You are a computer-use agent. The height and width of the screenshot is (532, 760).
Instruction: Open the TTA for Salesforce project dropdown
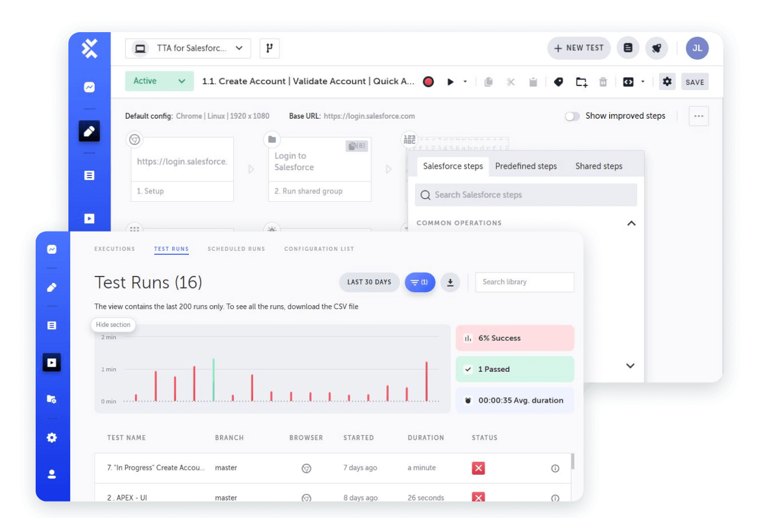[188, 49]
